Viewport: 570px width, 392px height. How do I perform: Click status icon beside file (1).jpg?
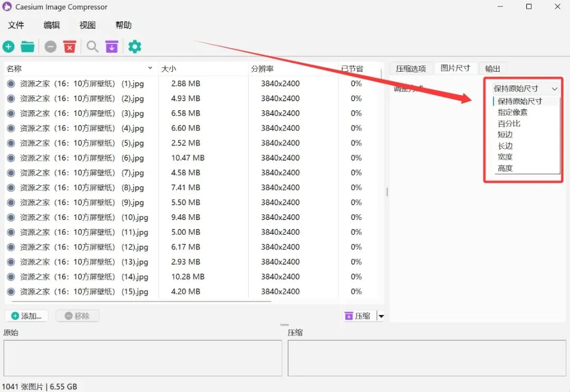[x=11, y=83]
